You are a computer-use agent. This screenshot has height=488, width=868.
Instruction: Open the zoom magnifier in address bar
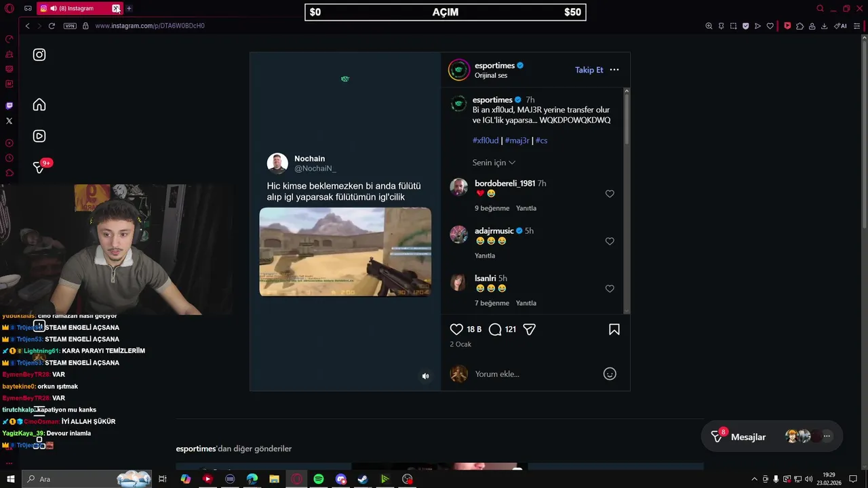pos(709,26)
